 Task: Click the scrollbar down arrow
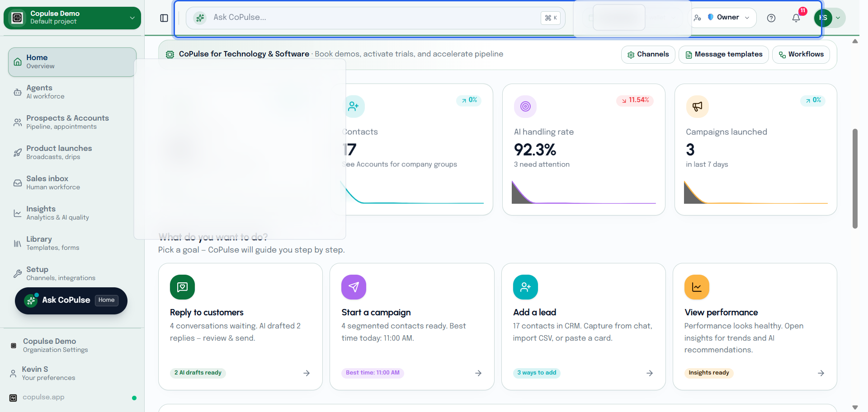tap(855, 407)
